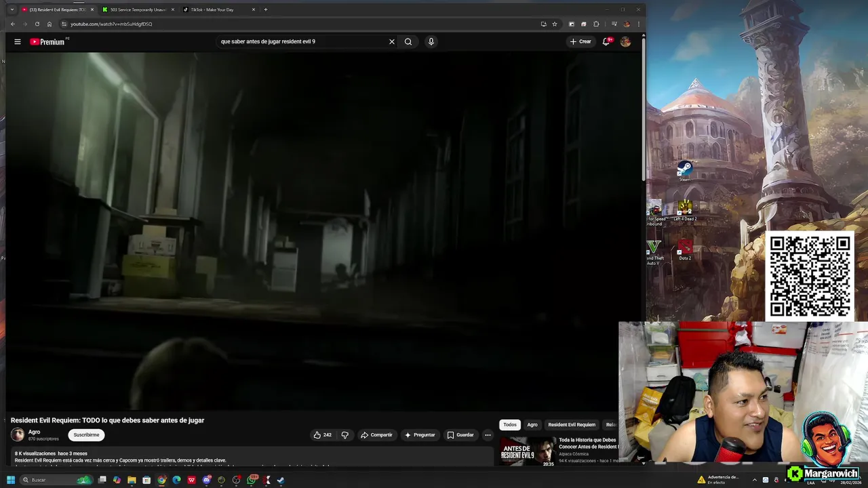Click the address bar URL

coord(111,24)
